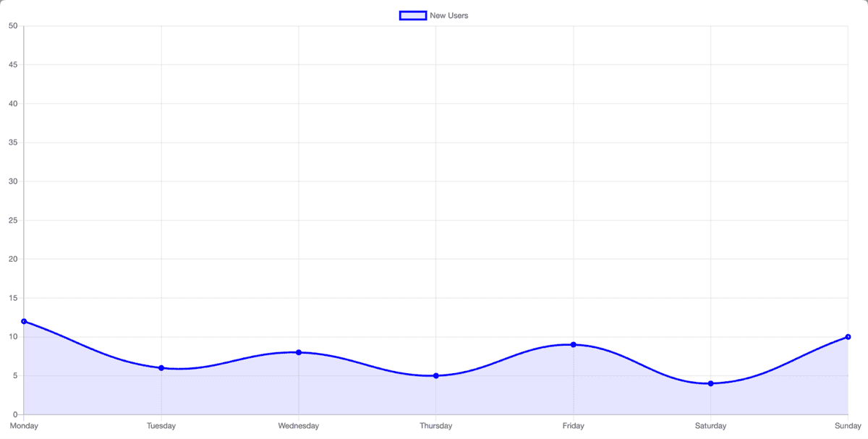868x439 pixels.
Task: Click the 25 label on the y-axis
Action: pos(13,221)
